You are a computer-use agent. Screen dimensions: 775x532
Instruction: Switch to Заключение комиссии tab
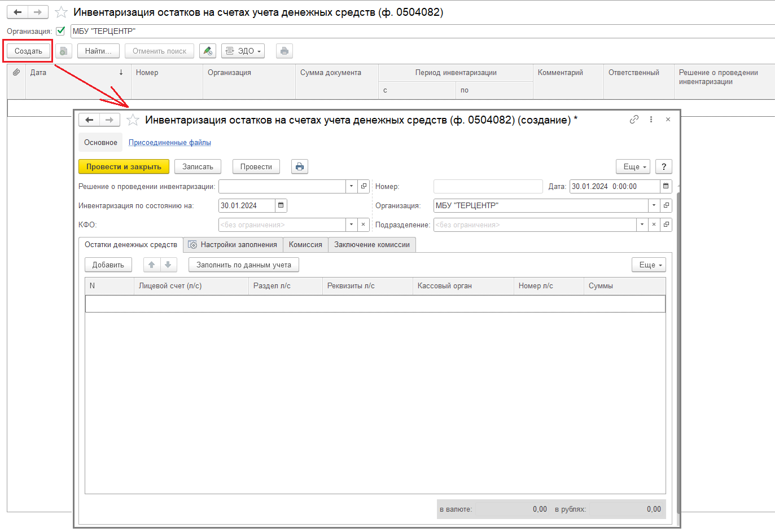click(x=372, y=244)
